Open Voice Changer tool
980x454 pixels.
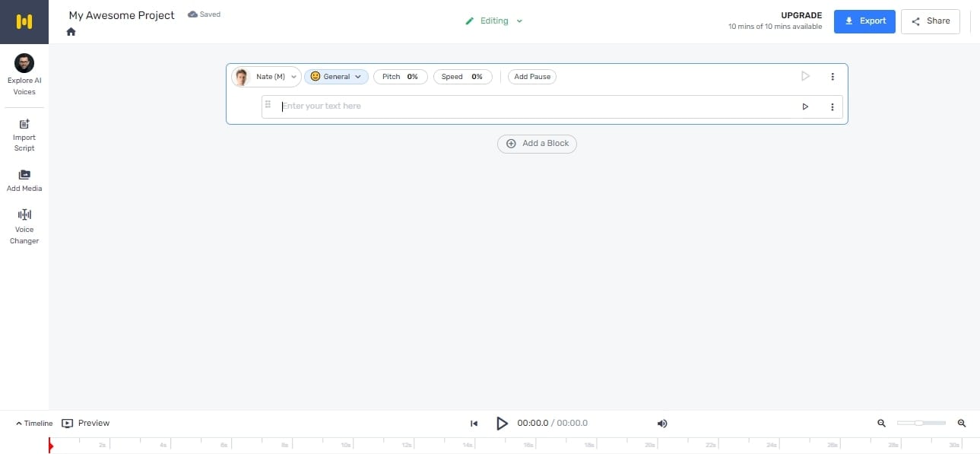point(24,227)
